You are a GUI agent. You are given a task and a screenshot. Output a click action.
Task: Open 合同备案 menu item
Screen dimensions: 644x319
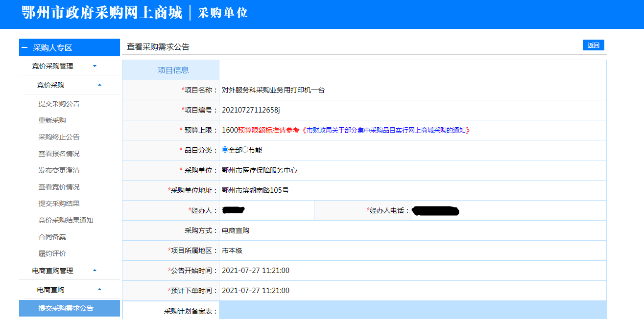52,237
